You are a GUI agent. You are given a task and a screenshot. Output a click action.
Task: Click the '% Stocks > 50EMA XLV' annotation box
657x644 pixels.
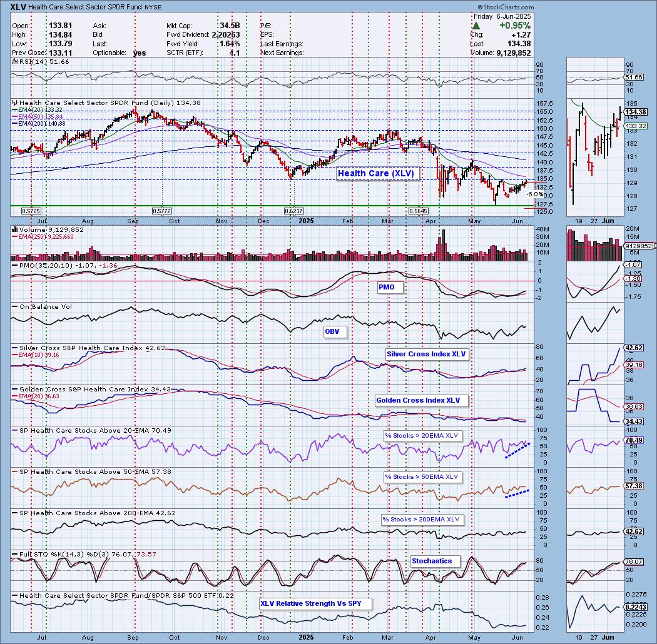click(422, 477)
